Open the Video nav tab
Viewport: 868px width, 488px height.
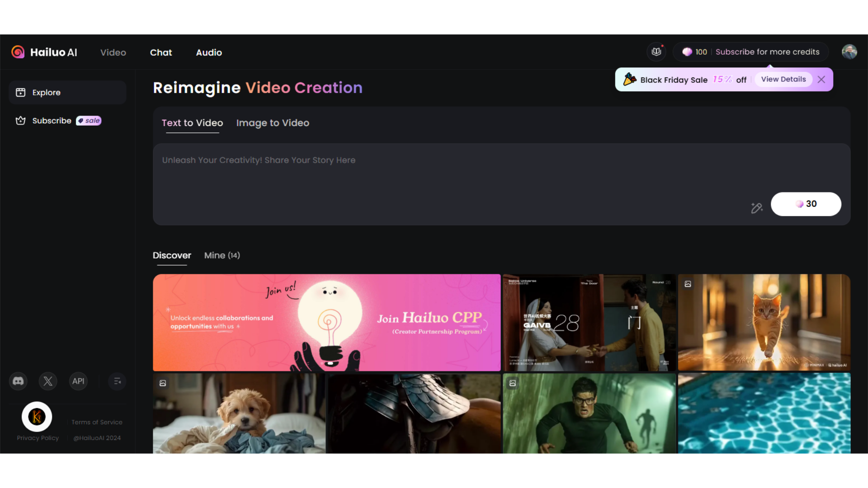113,52
